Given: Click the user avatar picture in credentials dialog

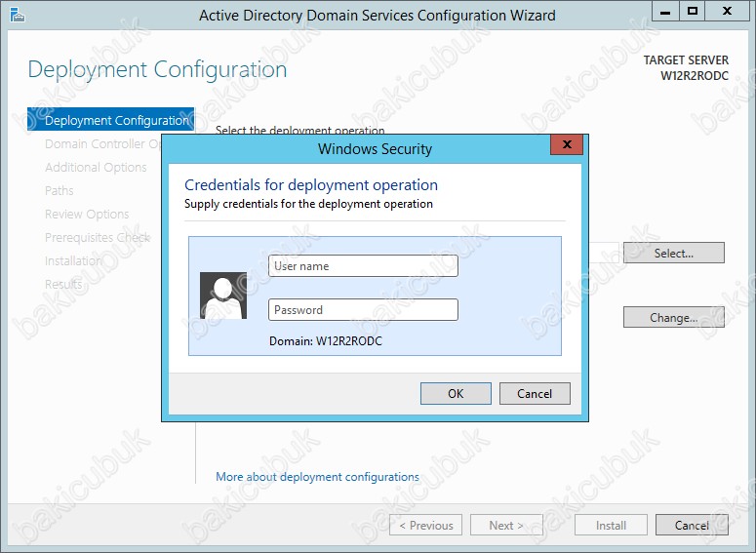Looking at the screenshot, I should coord(223,296).
